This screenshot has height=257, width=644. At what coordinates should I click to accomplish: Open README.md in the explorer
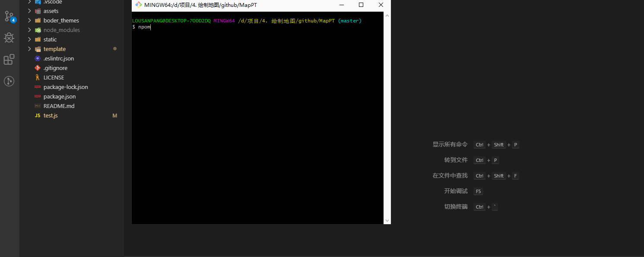[x=59, y=106]
